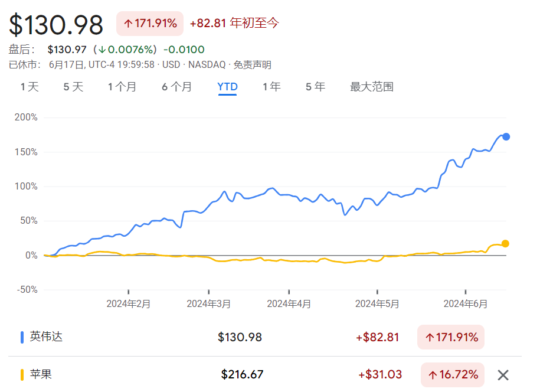Viewport: 540px width, 392px height.
Task: Click 英伟达's ↑171.91% row badge
Action: click(x=450, y=338)
